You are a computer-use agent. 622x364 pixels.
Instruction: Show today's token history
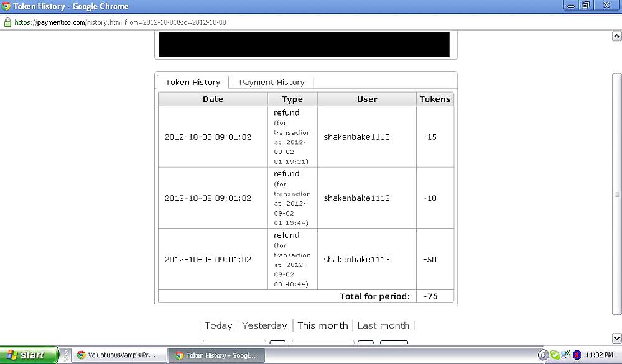click(218, 325)
